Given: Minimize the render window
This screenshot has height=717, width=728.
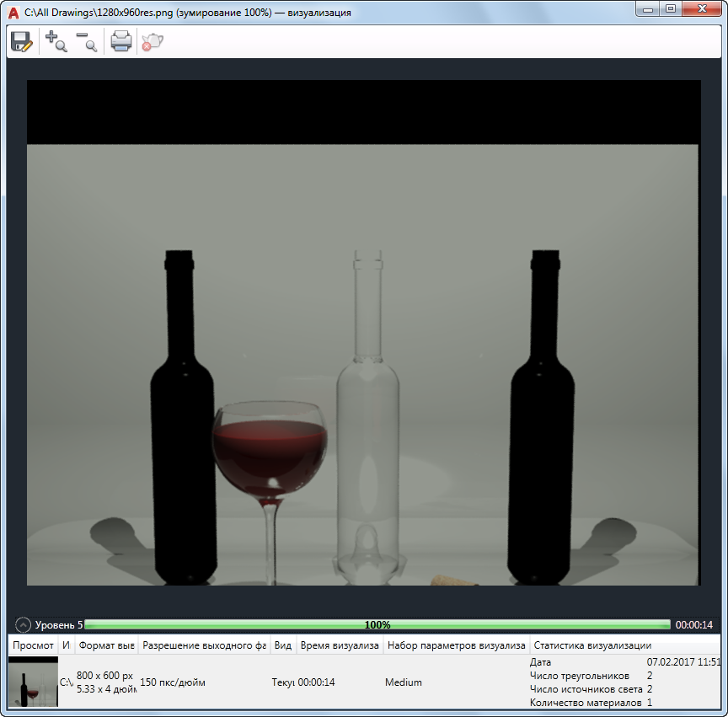Looking at the screenshot, I should pyautogui.click(x=648, y=9).
